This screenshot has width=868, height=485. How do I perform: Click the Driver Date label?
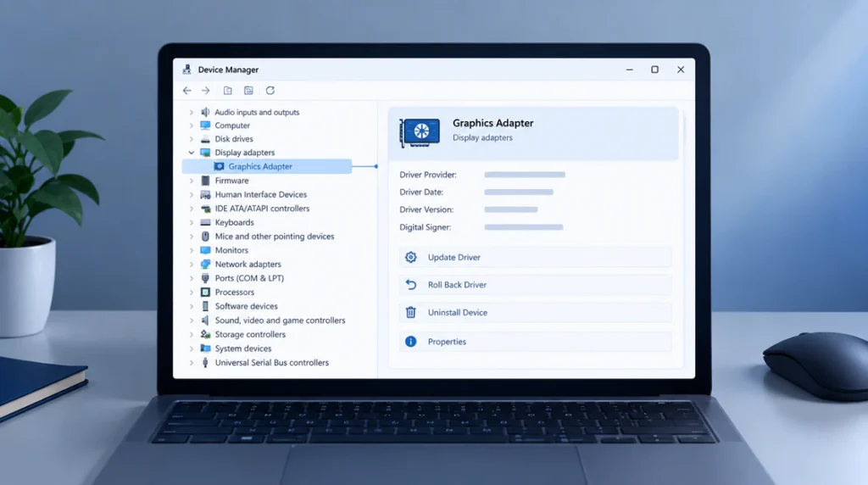coord(421,192)
